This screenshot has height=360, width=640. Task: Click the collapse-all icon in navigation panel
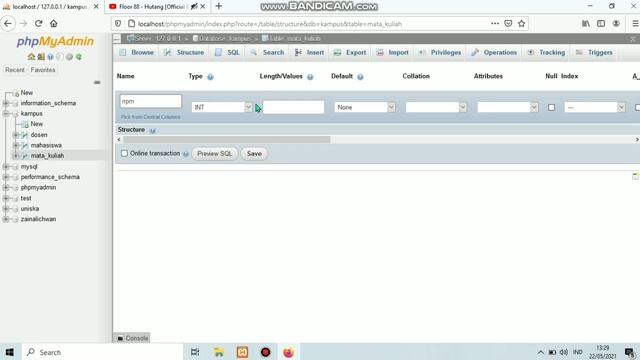(97, 82)
